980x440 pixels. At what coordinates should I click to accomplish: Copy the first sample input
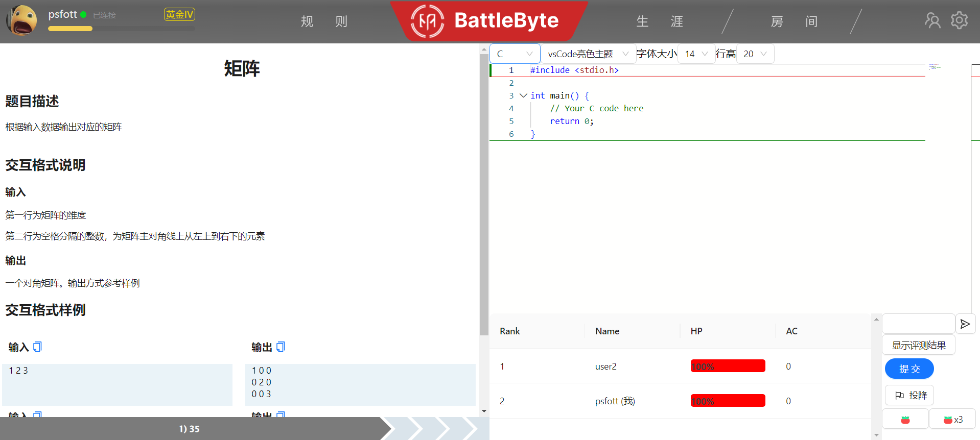point(37,347)
